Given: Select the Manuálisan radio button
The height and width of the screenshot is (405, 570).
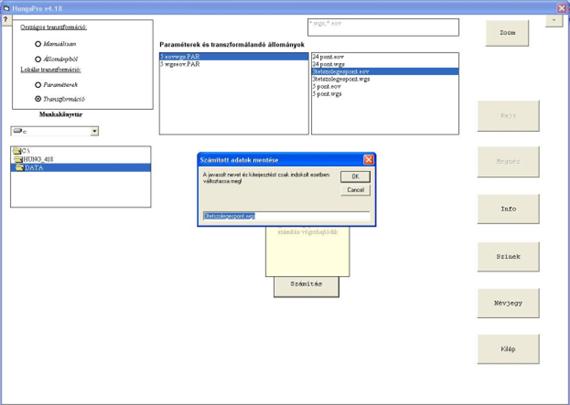Looking at the screenshot, I should (38, 44).
